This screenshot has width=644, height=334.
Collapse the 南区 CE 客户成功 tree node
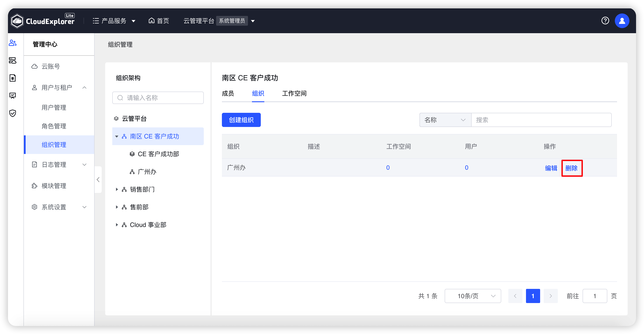tap(117, 137)
